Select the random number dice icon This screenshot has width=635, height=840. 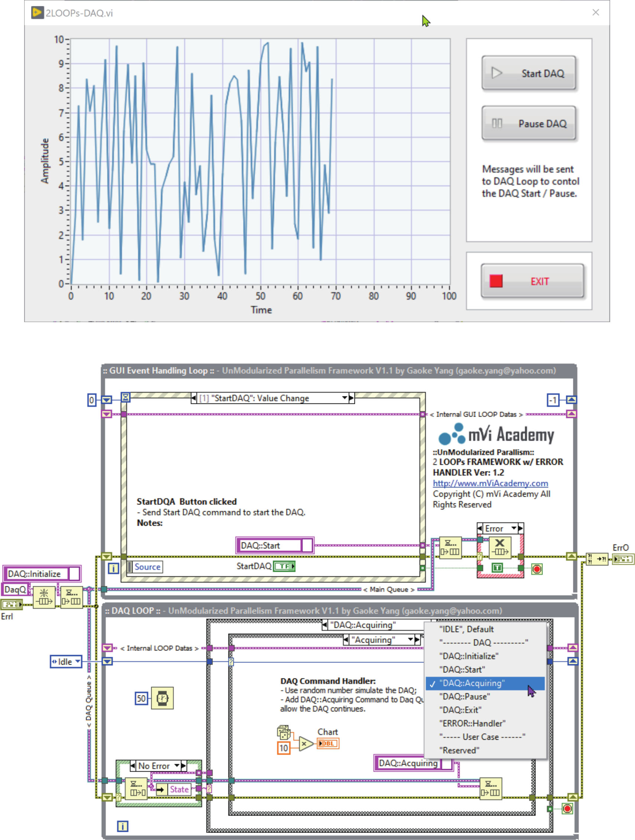click(x=284, y=732)
